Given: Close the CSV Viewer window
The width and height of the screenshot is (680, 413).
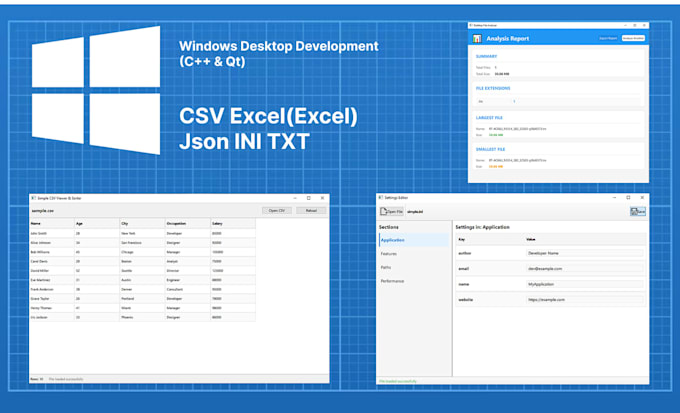Looking at the screenshot, I should (x=322, y=198).
